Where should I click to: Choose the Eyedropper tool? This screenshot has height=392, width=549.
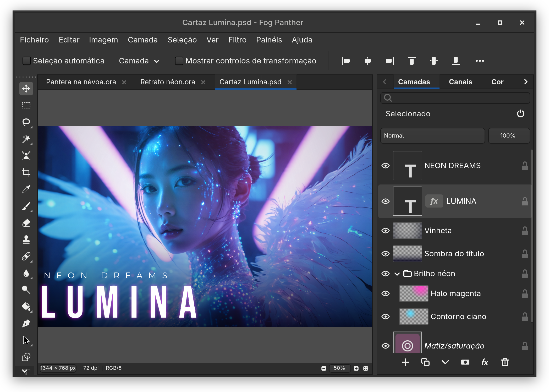[x=26, y=189]
